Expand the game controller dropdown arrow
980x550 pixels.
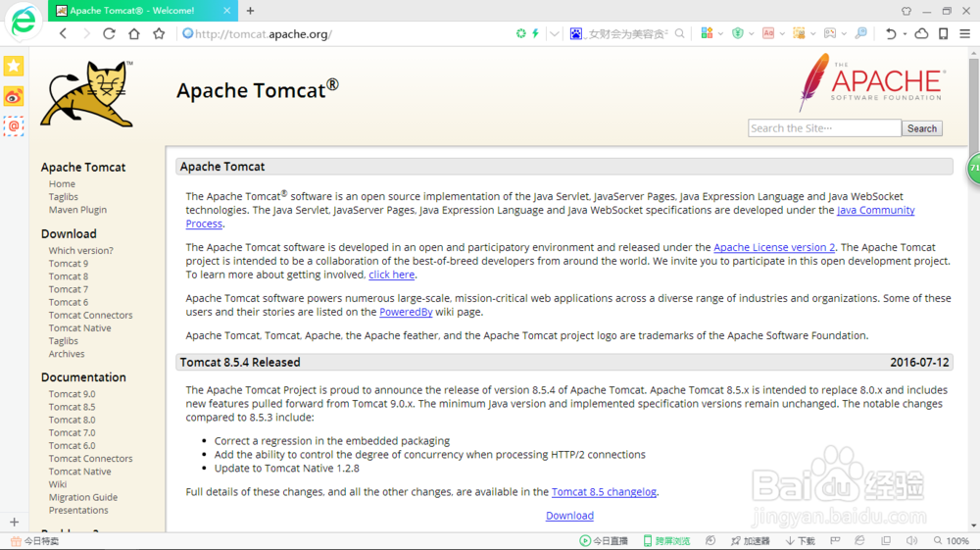click(844, 33)
